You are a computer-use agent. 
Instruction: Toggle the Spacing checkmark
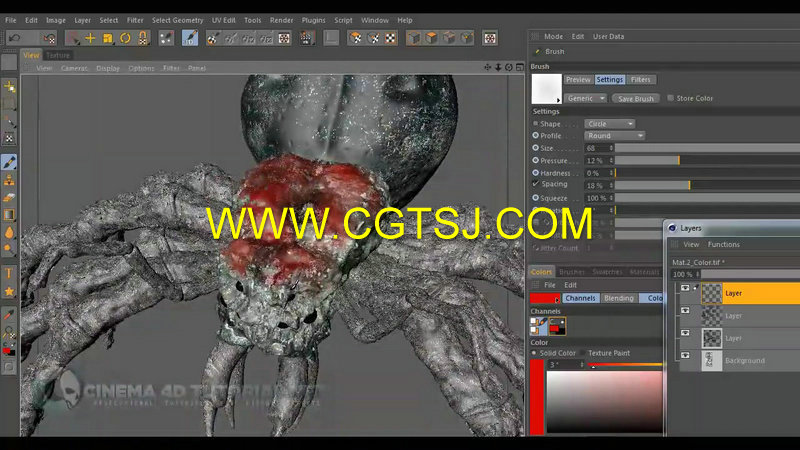(x=535, y=184)
